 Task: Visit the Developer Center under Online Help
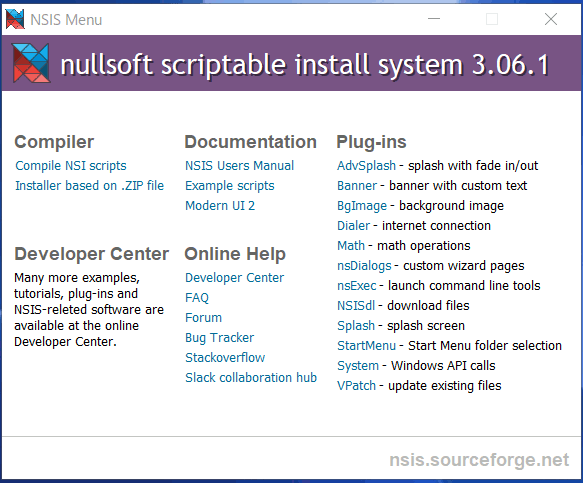click(234, 277)
